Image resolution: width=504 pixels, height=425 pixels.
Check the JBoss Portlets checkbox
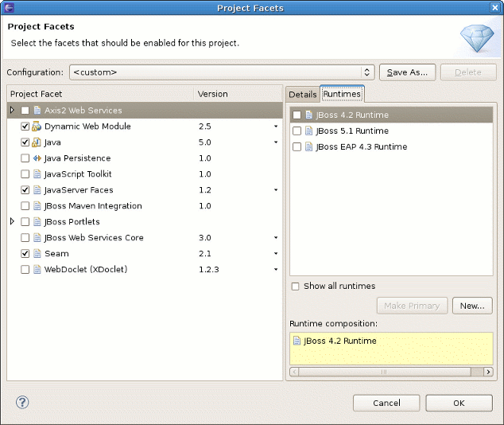coord(25,222)
